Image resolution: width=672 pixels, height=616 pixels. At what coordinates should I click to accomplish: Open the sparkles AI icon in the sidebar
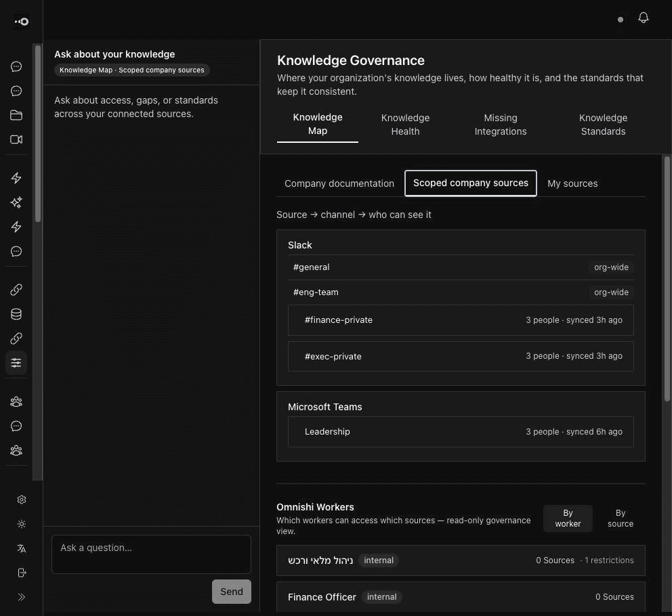pos(16,202)
